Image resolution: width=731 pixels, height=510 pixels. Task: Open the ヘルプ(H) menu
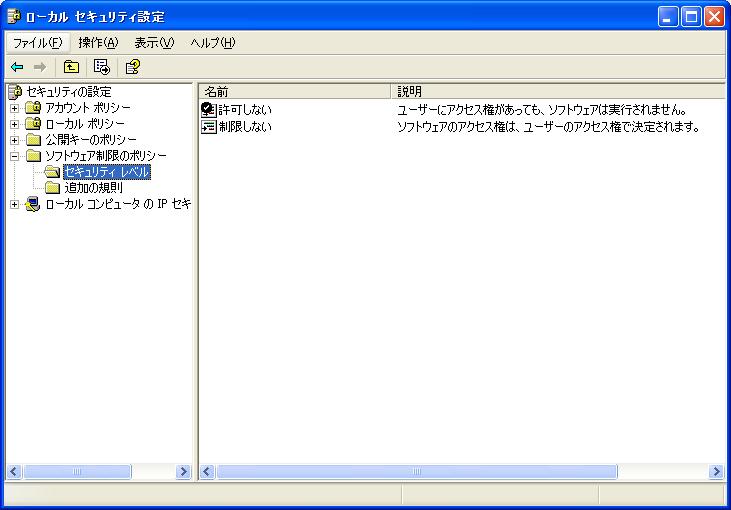213,43
